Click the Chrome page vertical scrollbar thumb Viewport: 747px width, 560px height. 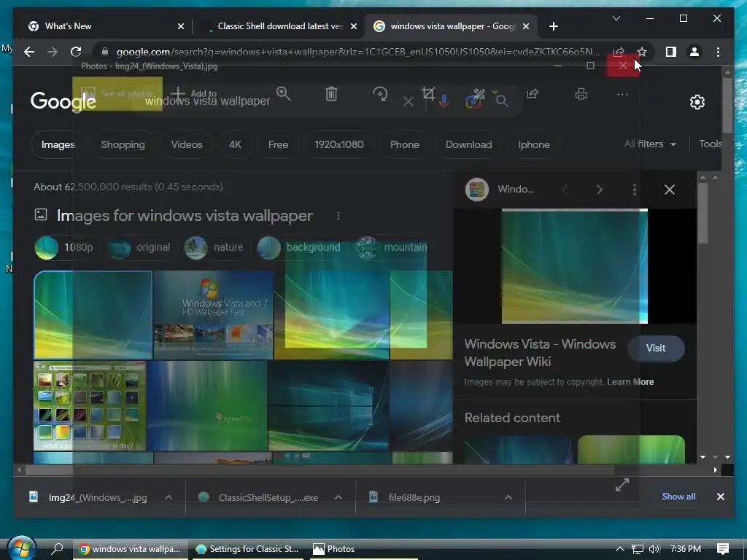point(727,105)
